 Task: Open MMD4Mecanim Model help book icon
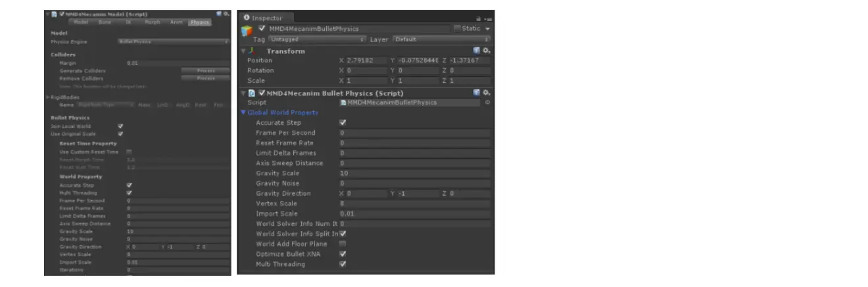[219, 14]
